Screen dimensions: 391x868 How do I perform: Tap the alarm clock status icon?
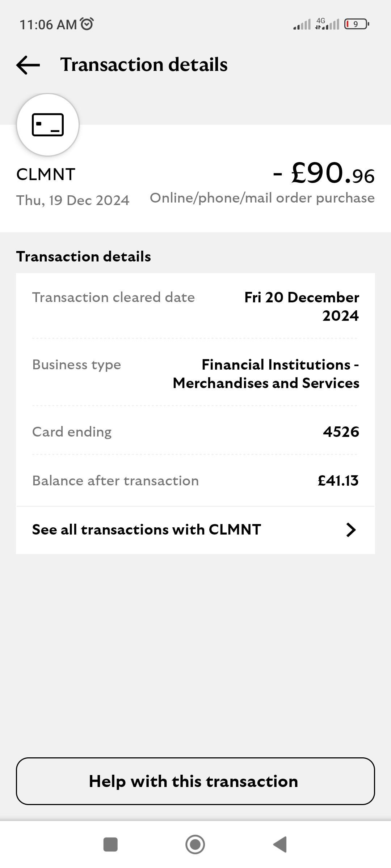pos(87,24)
